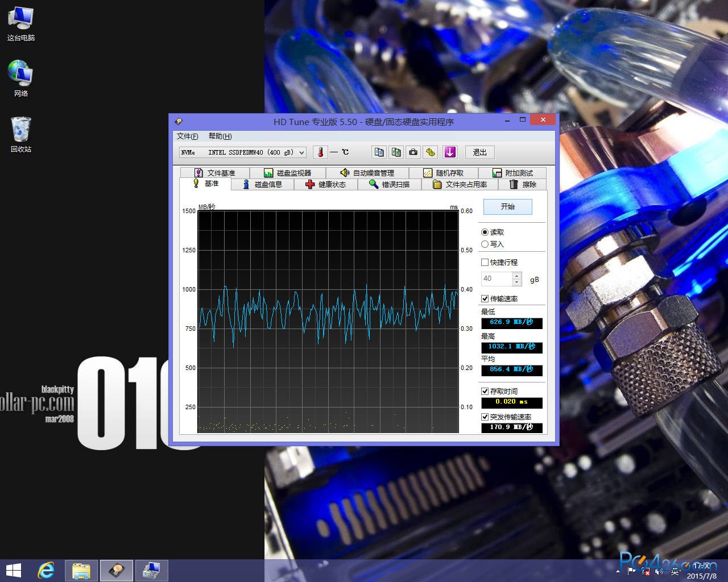The width and height of the screenshot is (728, 582).
Task: Open options with the yellow gears icon
Action: (431, 152)
